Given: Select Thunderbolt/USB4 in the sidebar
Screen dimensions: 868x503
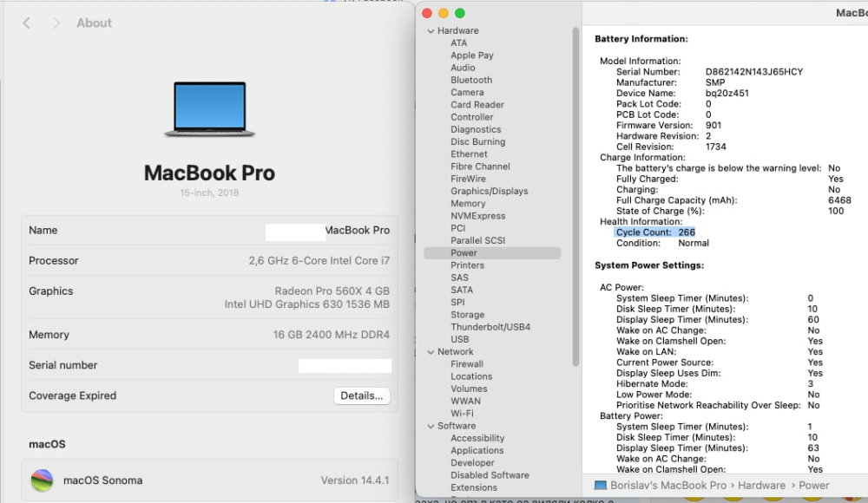Looking at the screenshot, I should coord(490,327).
